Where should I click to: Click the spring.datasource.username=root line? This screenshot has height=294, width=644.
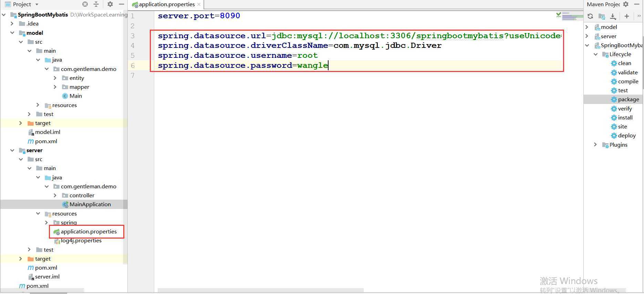coord(238,55)
